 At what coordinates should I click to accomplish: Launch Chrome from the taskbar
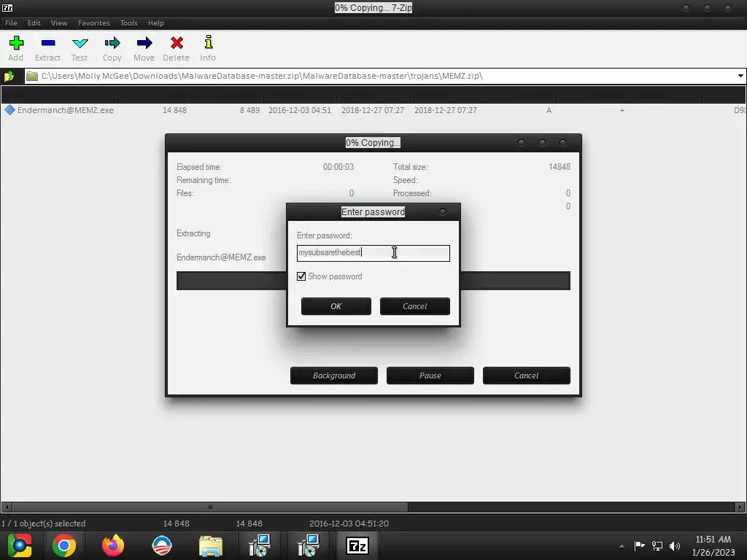64,545
